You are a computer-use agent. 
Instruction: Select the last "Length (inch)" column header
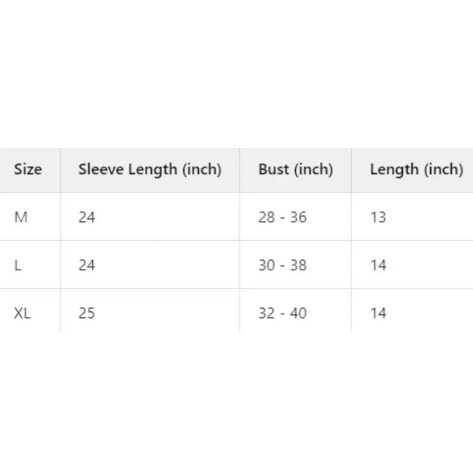click(x=416, y=170)
